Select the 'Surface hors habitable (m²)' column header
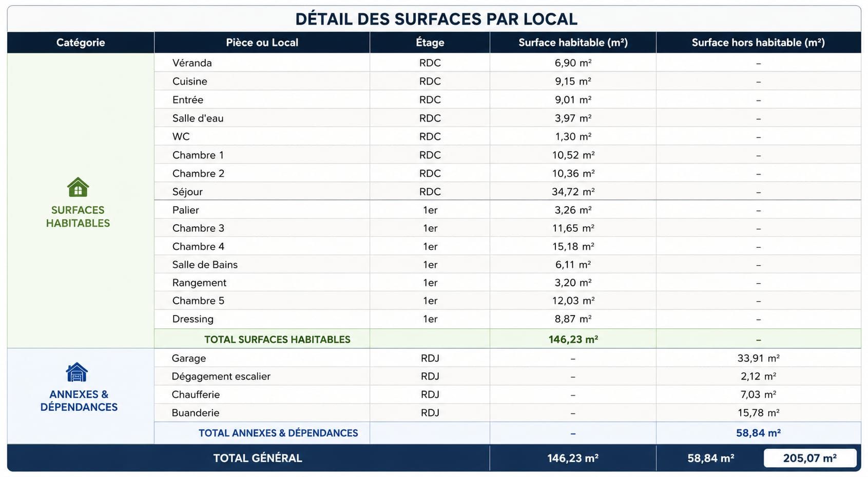868x477 pixels. 758,43
